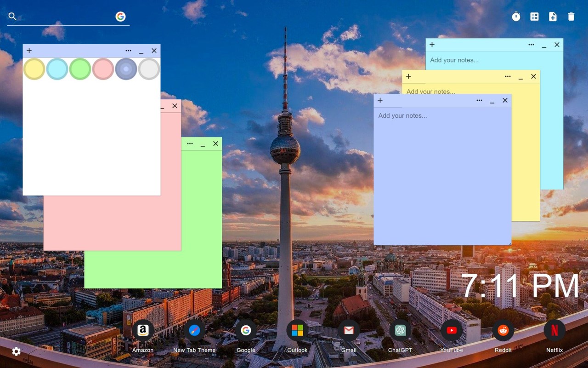Pick the periwinkle purple color swatch
Image resolution: width=588 pixels, height=368 pixels.
tap(126, 69)
